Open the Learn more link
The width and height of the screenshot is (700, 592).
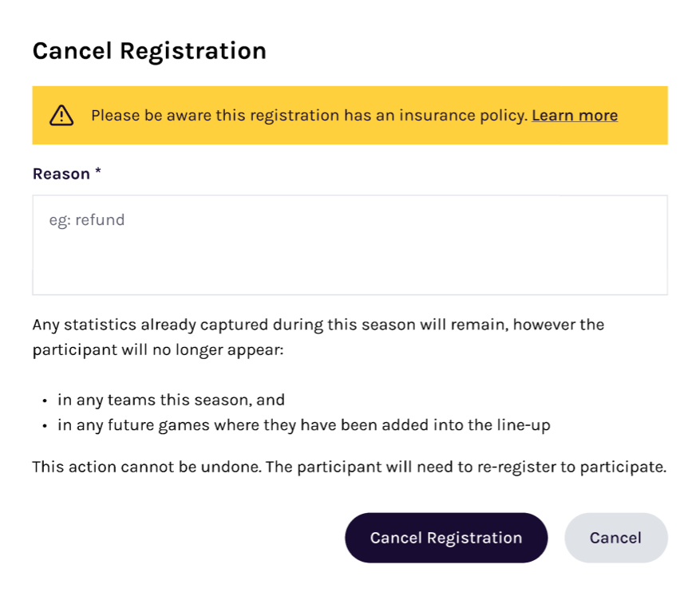click(574, 116)
